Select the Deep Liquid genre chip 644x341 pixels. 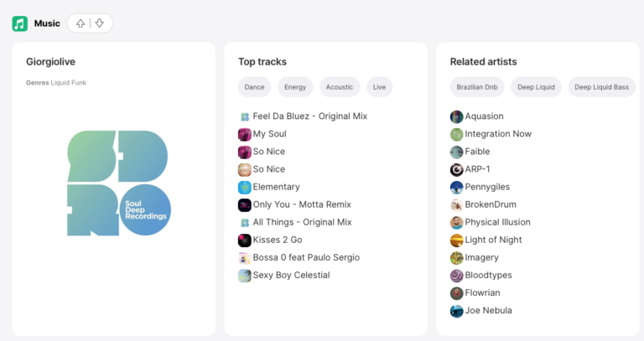pos(536,87)
